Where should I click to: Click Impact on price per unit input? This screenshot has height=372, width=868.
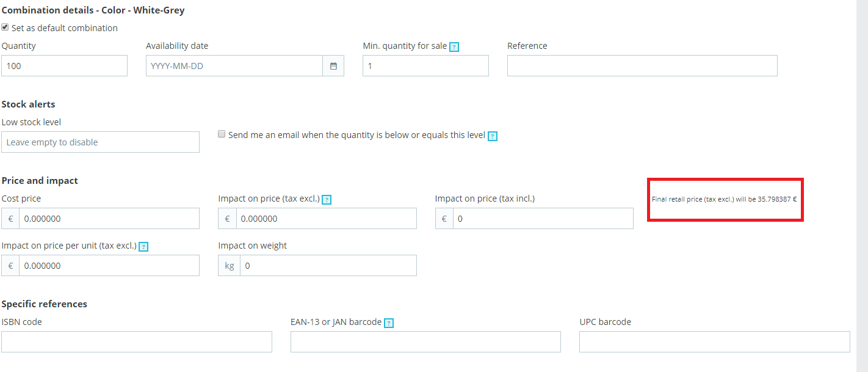click(109, 266)
